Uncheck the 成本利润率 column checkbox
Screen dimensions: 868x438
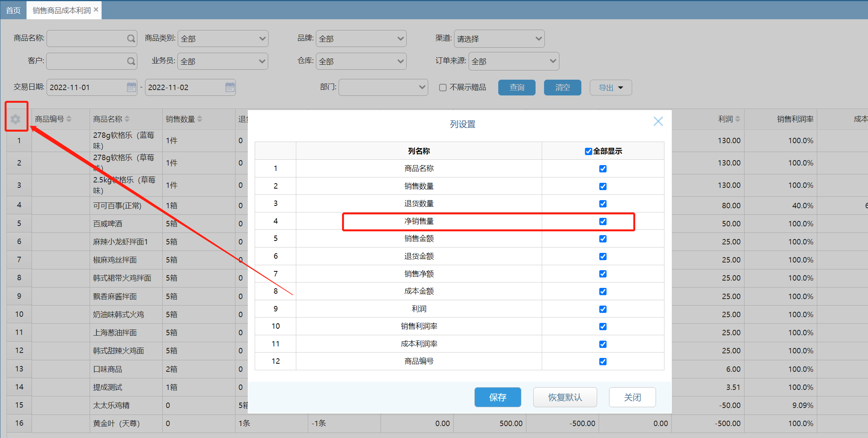click(x=603, y=344)
